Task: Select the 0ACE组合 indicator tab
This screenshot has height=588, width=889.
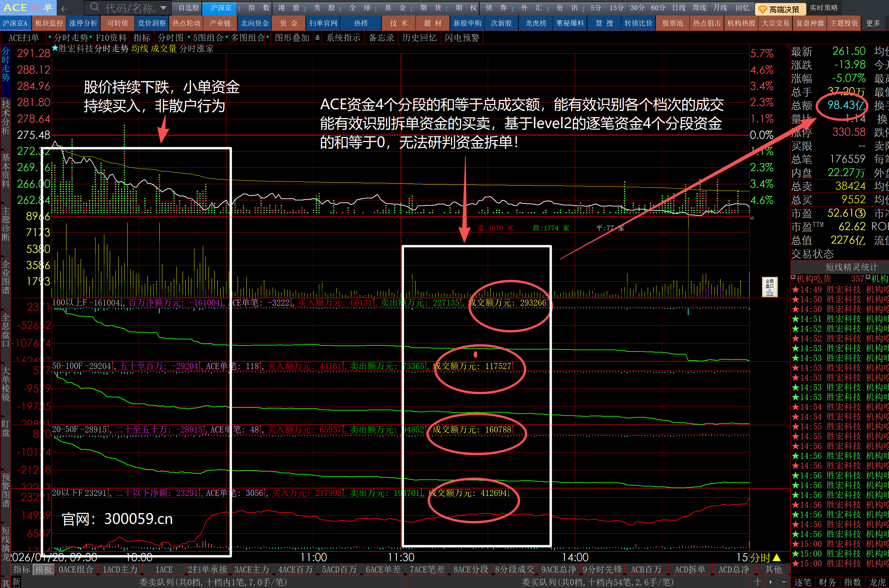Action: (76, 569)
